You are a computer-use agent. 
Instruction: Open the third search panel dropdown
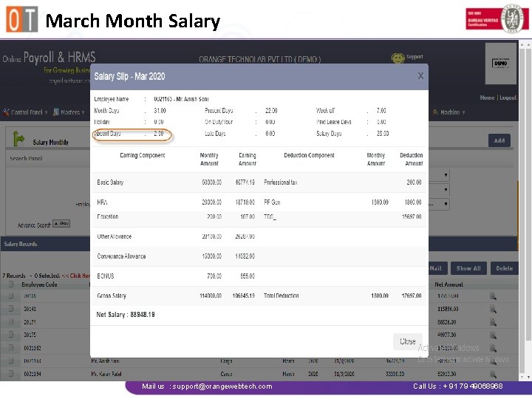coord(446,204)
